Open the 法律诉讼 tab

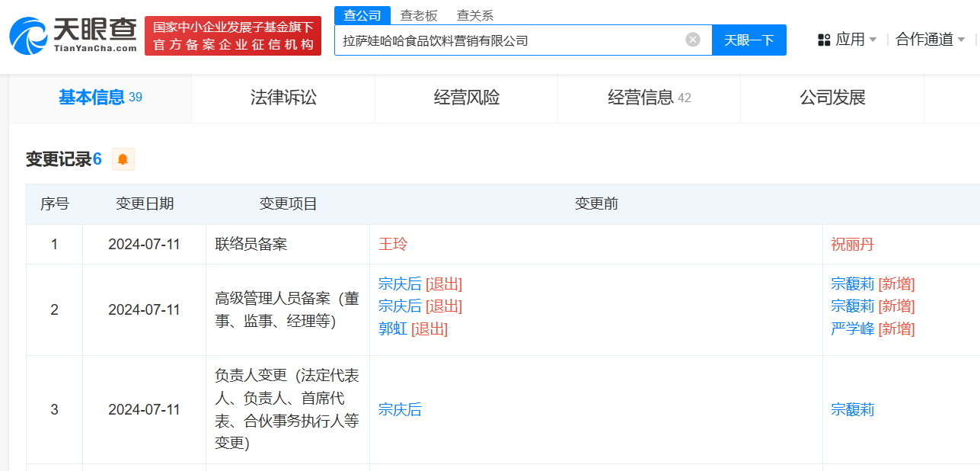point(283,98)
